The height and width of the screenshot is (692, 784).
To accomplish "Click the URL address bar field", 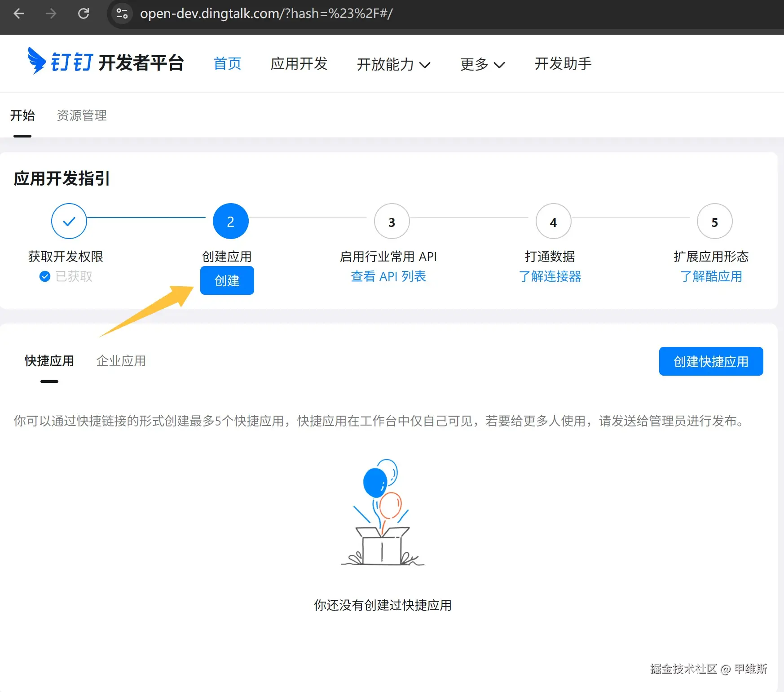I will 449,13.
